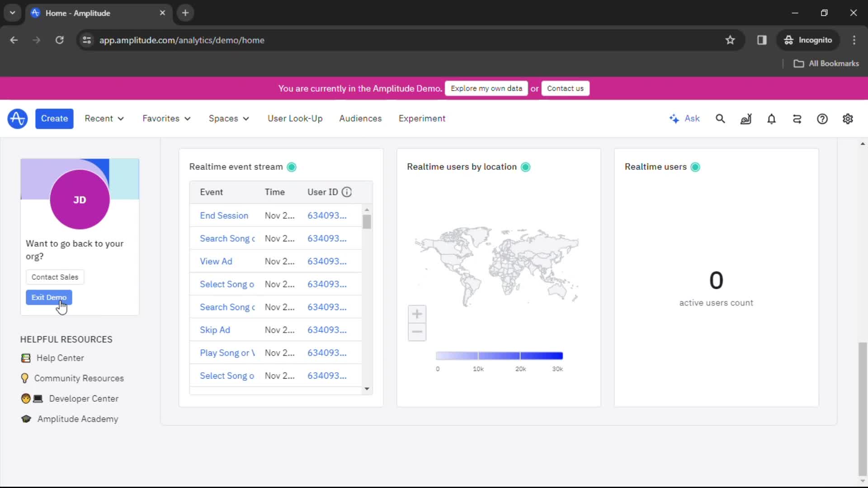Toggle the realtime event stream live indicator

291,166
